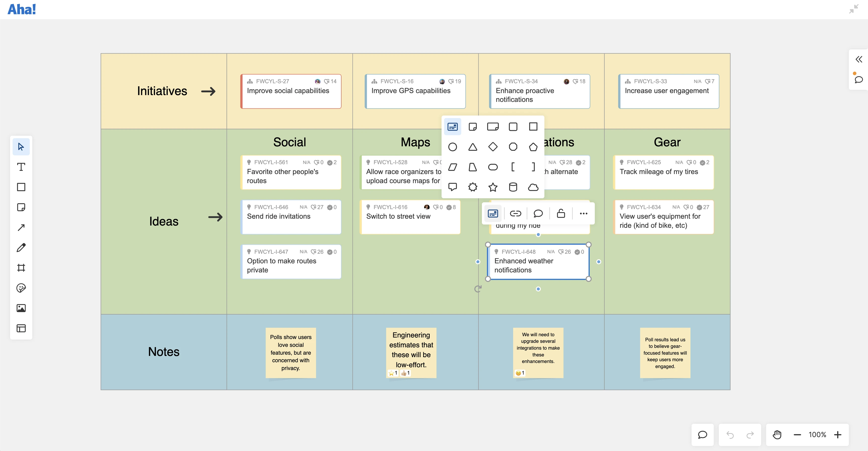Select the Text tool in left toolbar

coord(21,167)
